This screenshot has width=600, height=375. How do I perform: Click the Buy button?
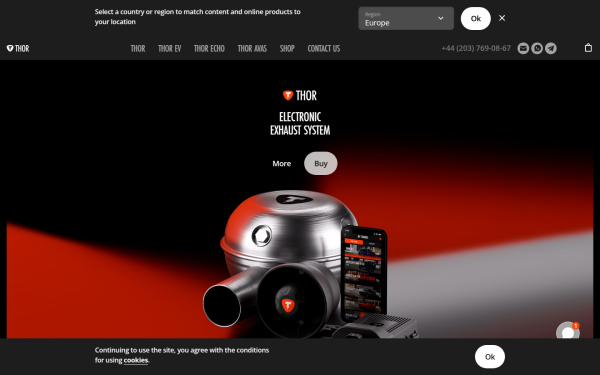(x=321, y=163)
